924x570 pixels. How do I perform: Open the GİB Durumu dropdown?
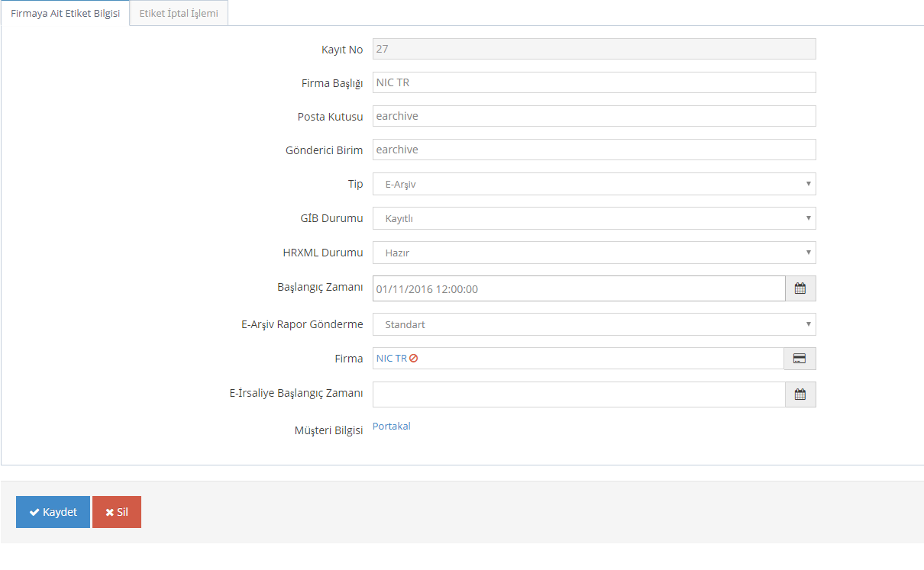point(593,218)
